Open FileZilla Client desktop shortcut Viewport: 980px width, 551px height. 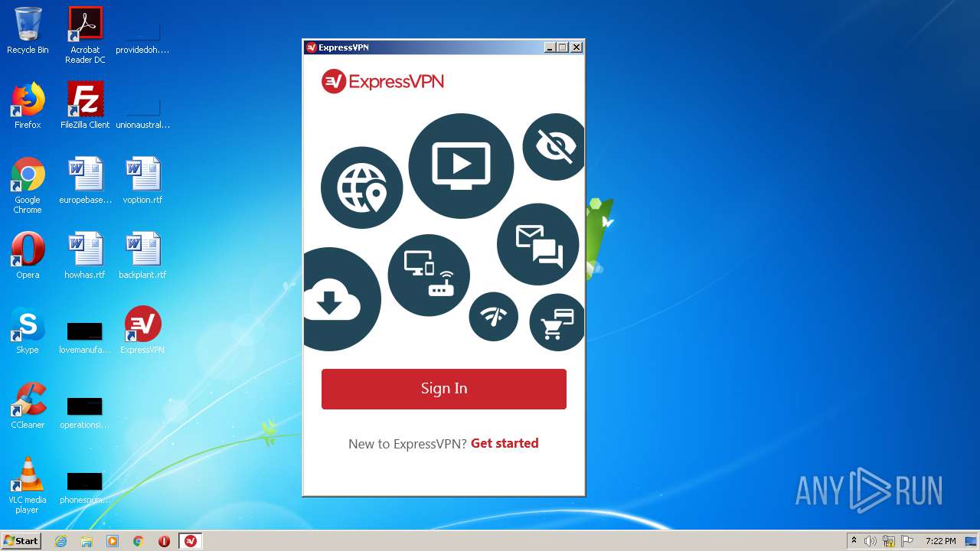(85, 106)
